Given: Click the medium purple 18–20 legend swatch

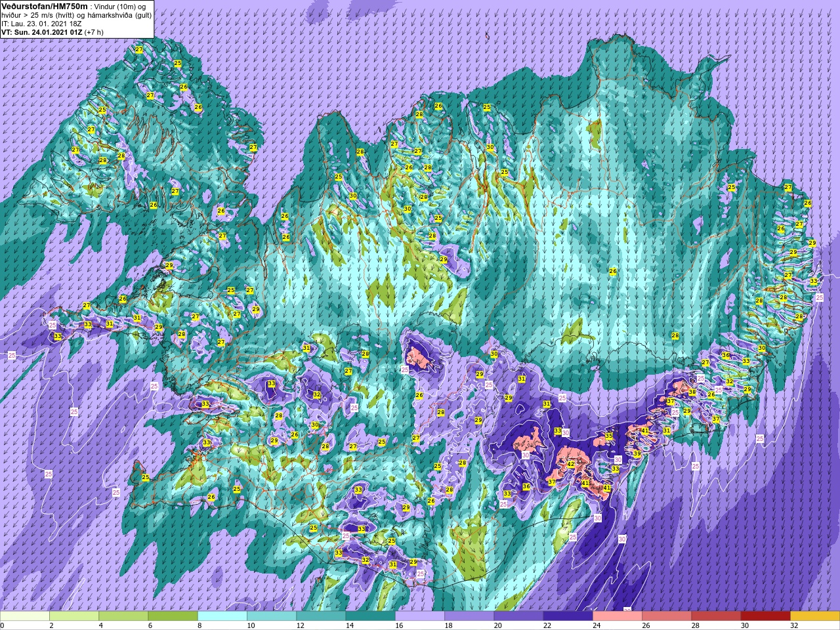Looking at the screenshot, I should [469, 616].
